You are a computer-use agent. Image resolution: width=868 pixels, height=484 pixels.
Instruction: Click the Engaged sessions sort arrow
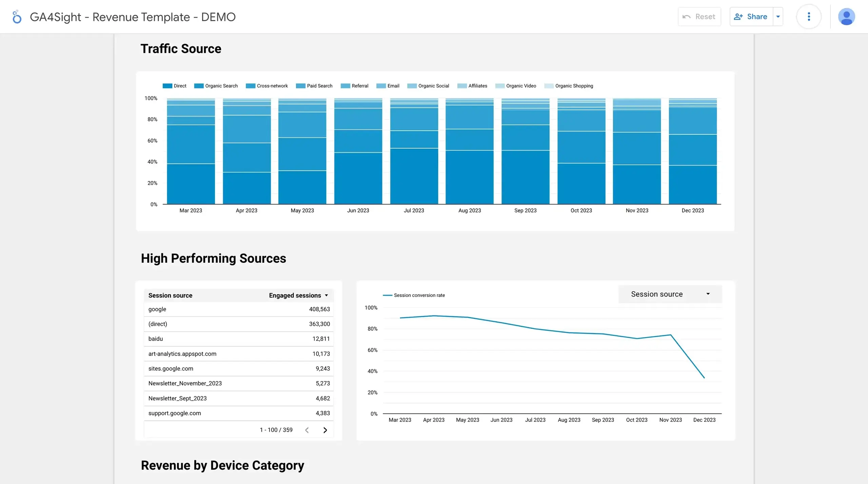pos(327,295)
